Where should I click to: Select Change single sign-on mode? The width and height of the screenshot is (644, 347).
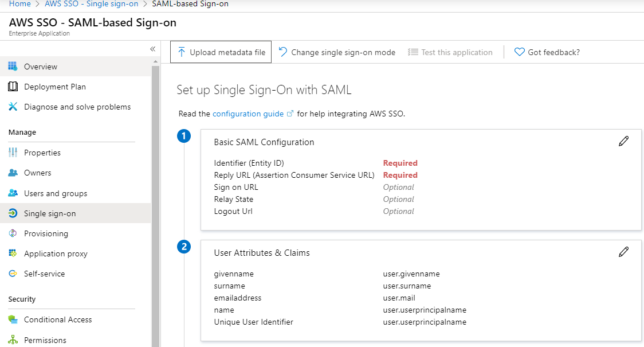tap(337, 52)
